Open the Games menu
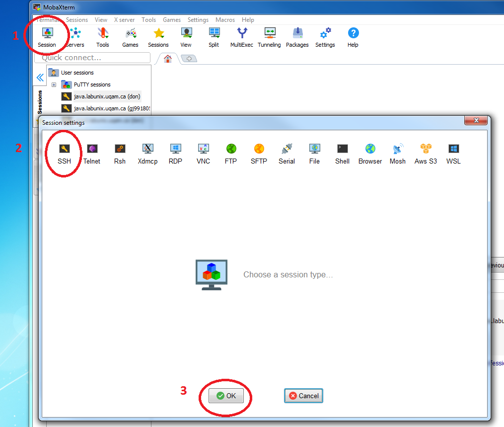The height and width of the screenshot is (427, 504). click(172, 20)
